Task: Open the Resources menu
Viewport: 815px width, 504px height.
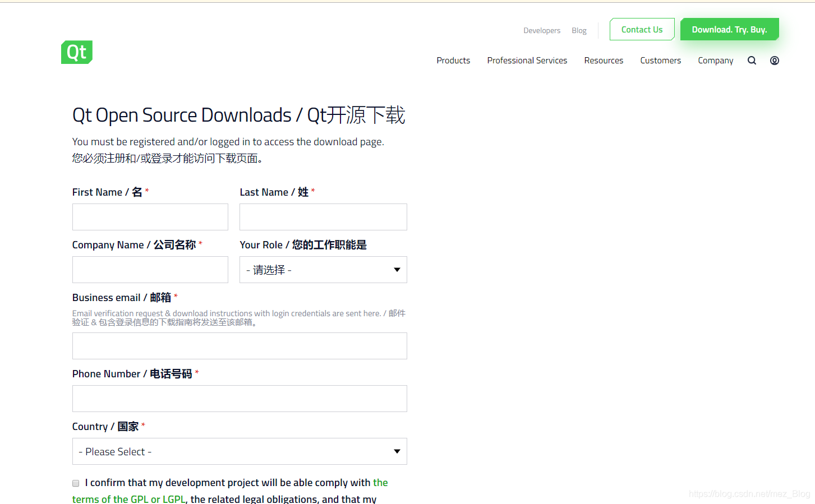Action: click(604, 61)
